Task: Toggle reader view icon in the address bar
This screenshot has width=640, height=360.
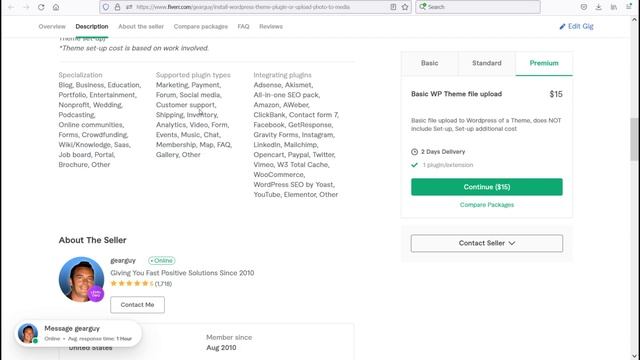Action: pyautogui.click(x=393, y=7)
